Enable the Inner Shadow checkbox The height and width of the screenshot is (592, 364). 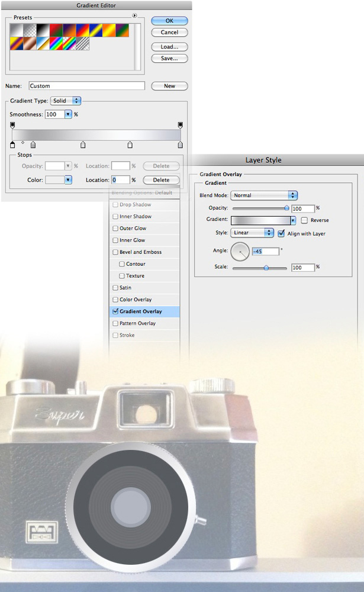click(115, 216)
